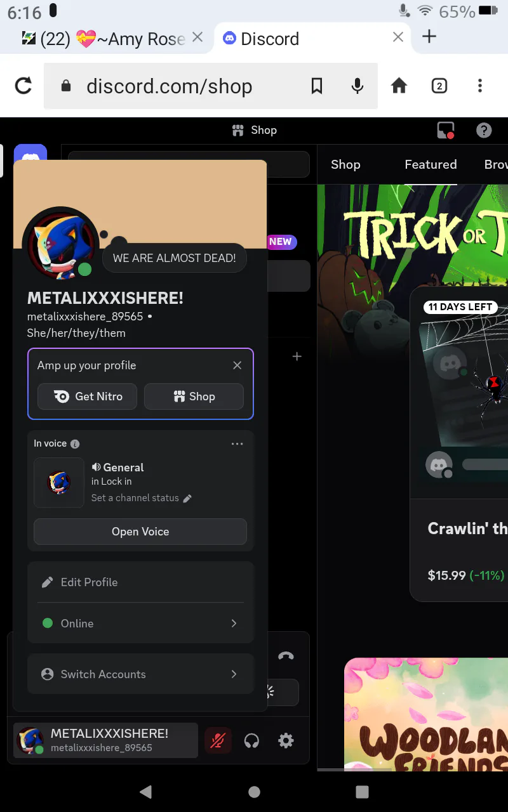Open Shop from the profile card
Screen dimensions: 508x812
(x=194, y=396)
